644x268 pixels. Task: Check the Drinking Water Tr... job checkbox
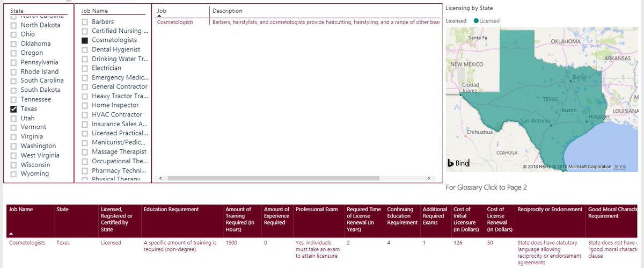[85, 59]
